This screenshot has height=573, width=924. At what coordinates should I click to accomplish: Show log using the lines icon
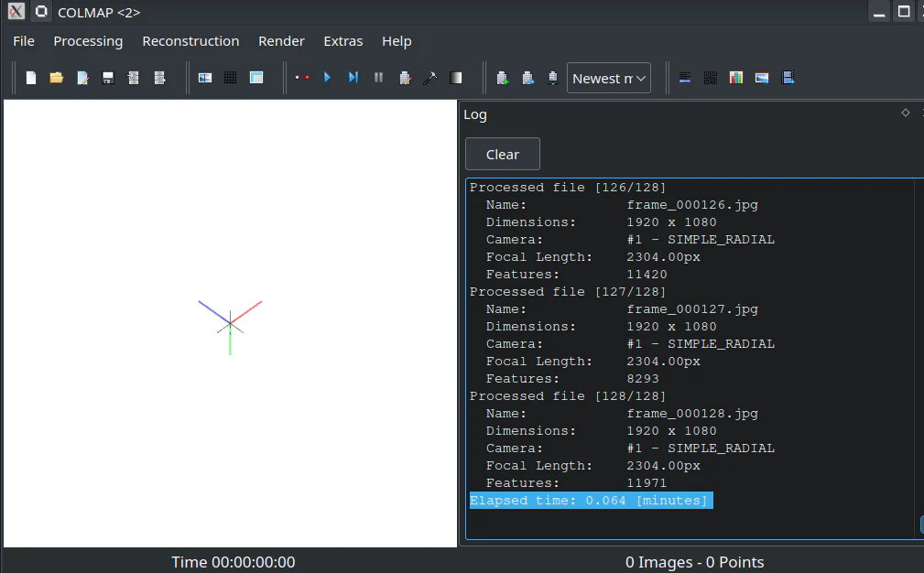pos(685,78)
